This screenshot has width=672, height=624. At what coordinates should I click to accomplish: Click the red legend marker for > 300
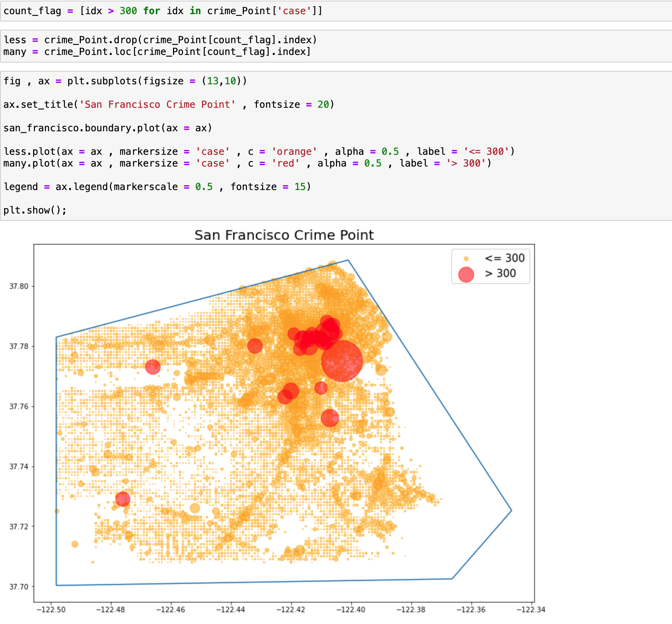point(466,274)
